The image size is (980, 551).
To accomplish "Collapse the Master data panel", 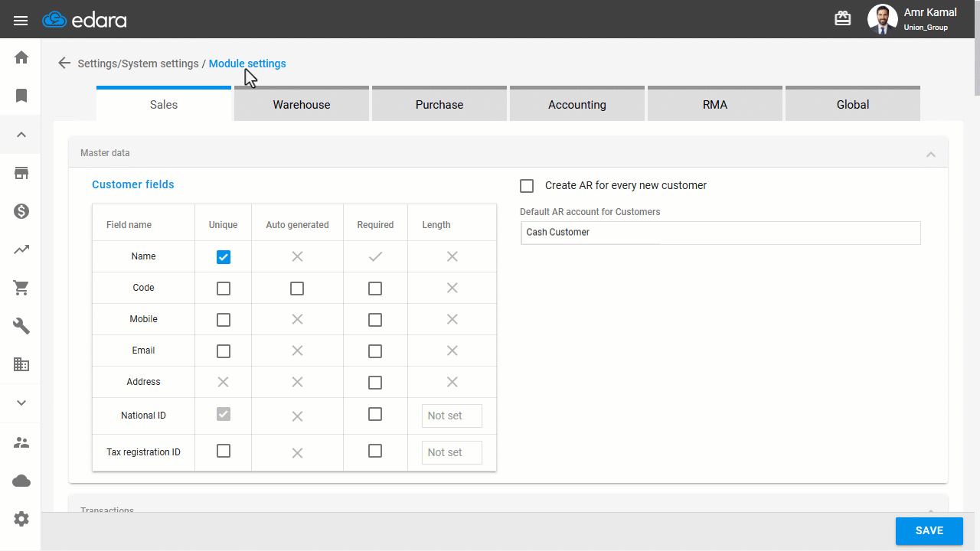I will click(x=931, y=154).
